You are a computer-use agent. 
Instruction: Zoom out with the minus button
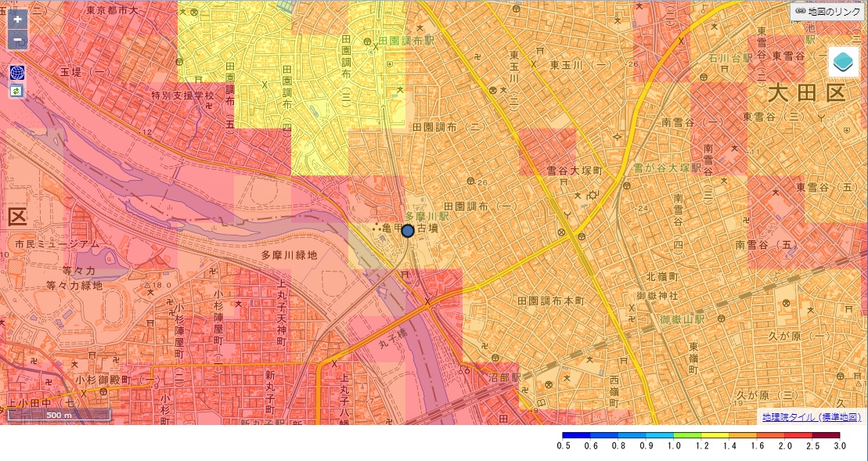point(17,40)
